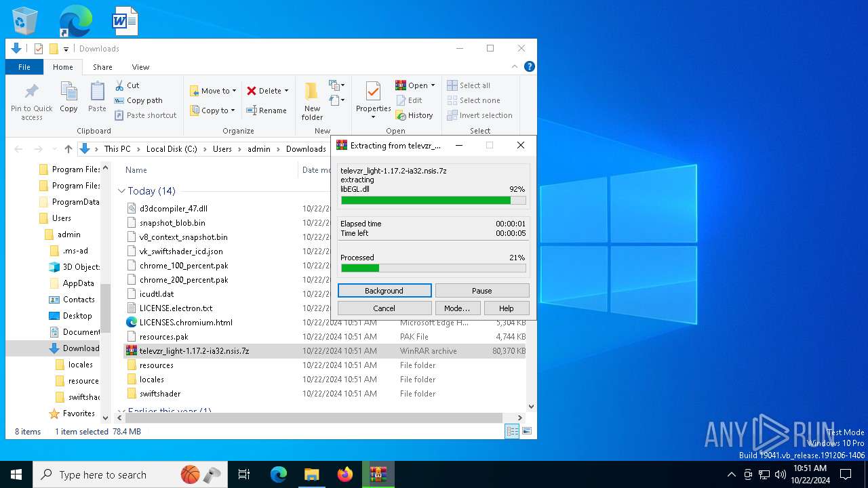Click Paste shortcut in ribbon
The height and width of the screenshot is (488, 868).
(x=146, y=115)
